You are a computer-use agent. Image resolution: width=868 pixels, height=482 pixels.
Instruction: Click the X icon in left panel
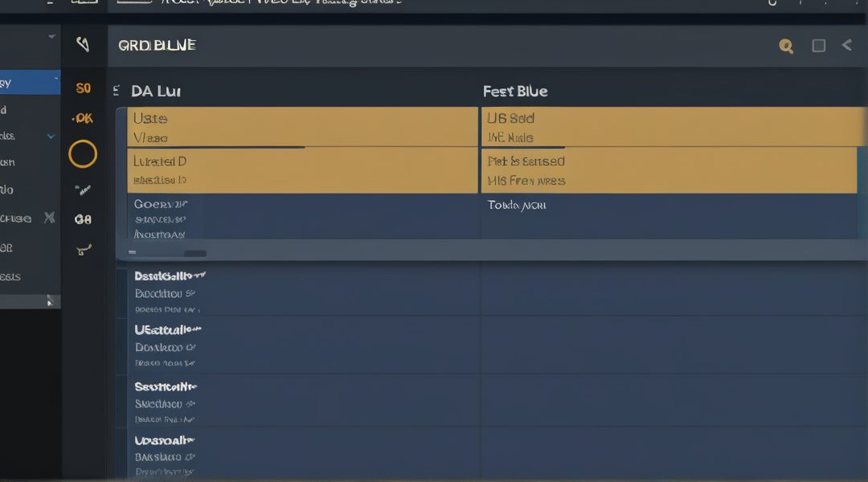point(49,217)
